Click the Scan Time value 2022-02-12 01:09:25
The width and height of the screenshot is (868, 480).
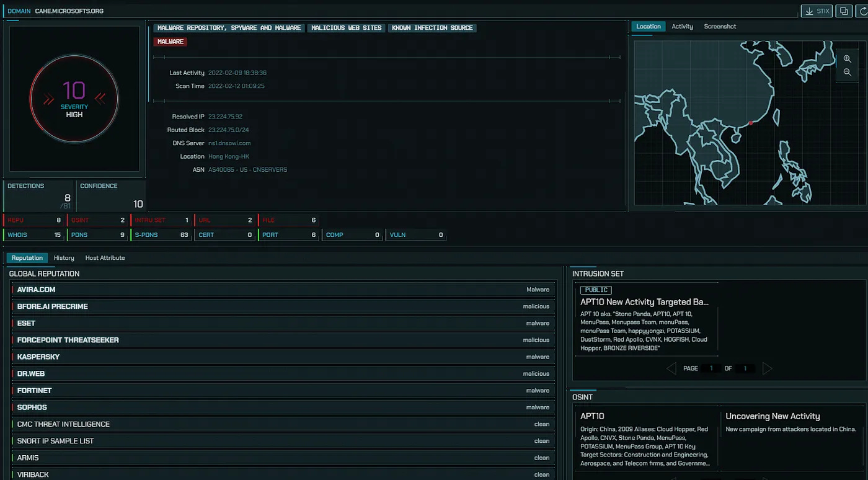pos(236,86)
